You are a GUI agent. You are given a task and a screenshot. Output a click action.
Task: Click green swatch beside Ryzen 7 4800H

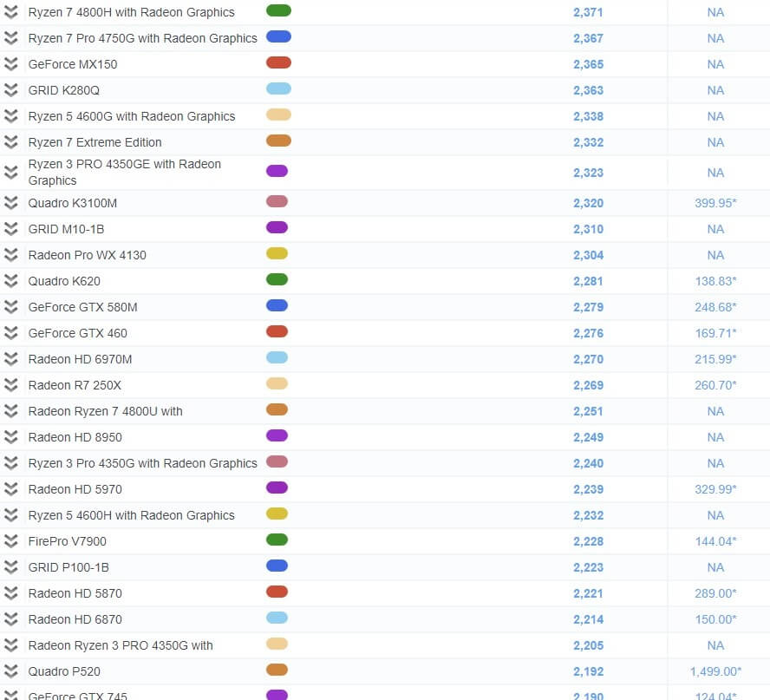point(278,10)
